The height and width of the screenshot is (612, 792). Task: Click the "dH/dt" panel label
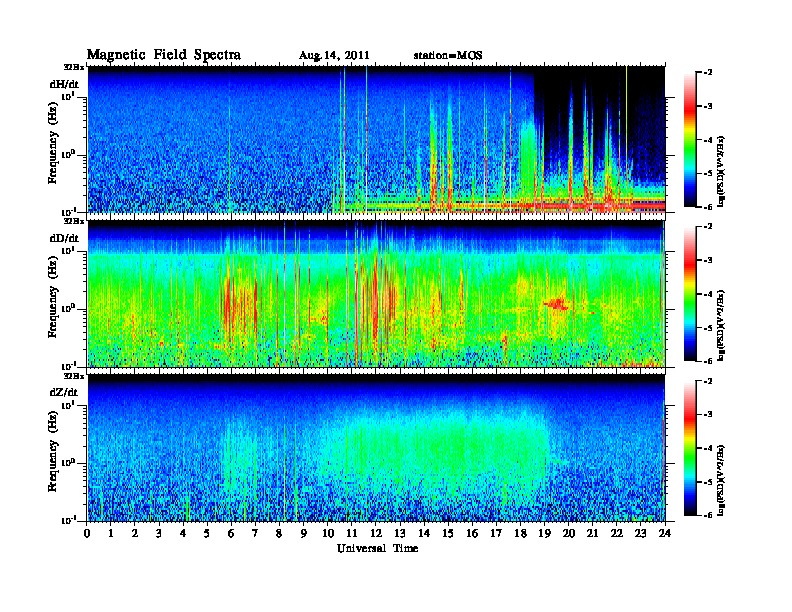[x=64, y=84]
